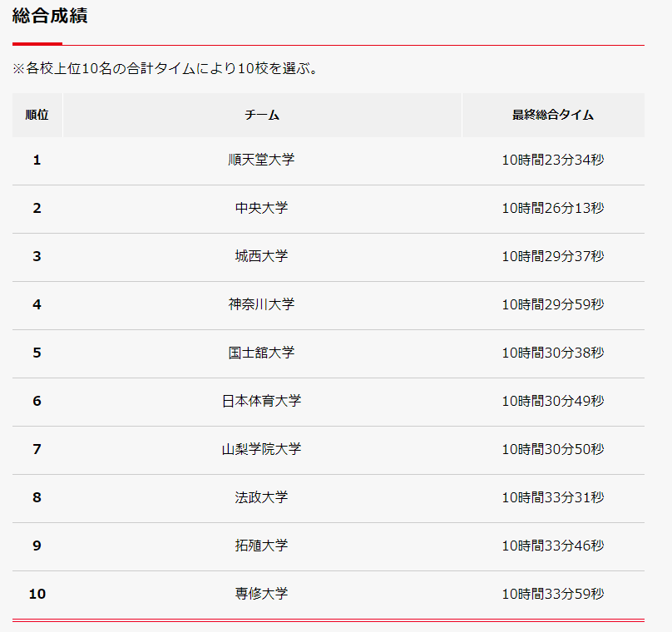Select team name 城西大学
This screenshot has height=632, width=672.
click(261, 256)
